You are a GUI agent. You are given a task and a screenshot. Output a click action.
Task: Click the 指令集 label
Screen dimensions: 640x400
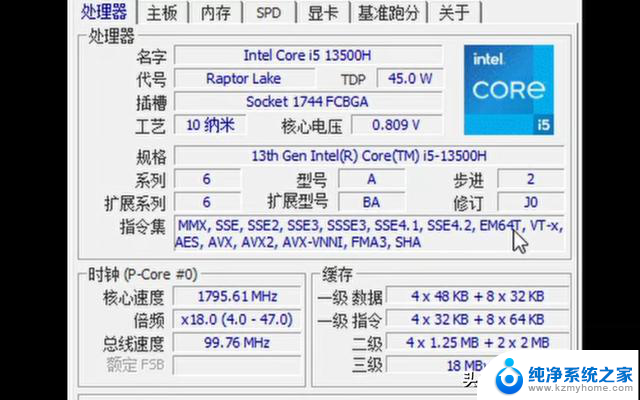pos(142,227)
